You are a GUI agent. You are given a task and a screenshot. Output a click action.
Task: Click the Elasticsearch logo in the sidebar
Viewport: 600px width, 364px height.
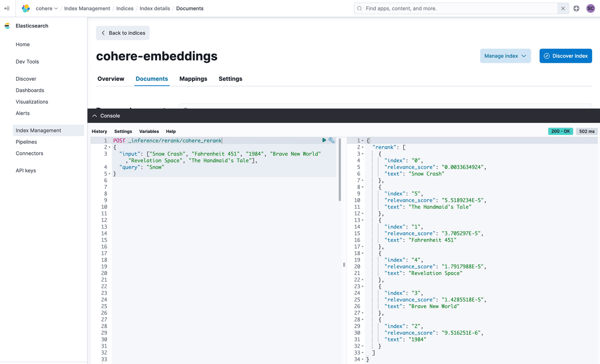(7, 25)
